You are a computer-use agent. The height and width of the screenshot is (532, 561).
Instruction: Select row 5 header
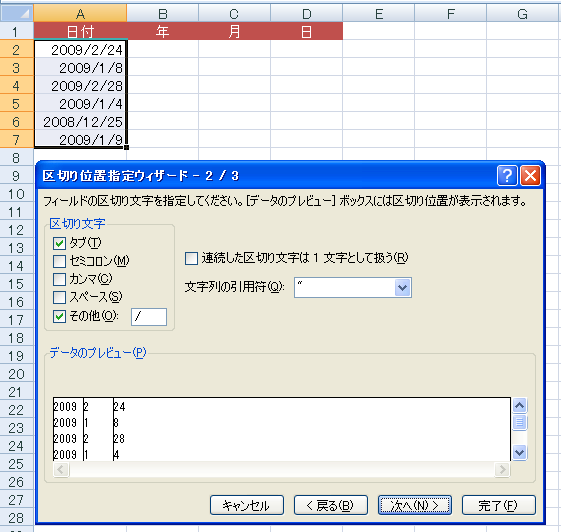pos(16,103)
